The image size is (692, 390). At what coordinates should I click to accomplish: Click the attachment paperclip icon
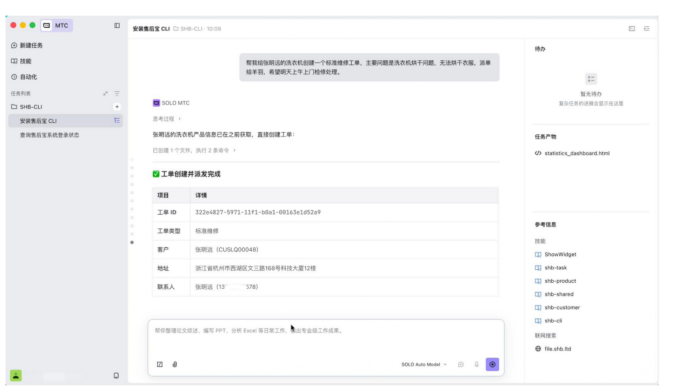[x=175, y=364]
